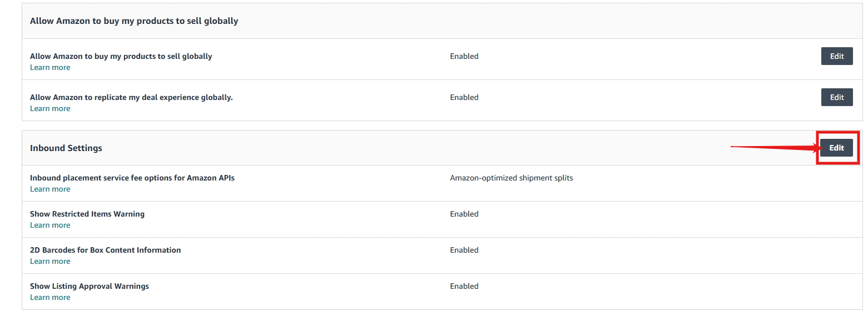Click the 2D Barcodes for Box Content label
This screenshot has width=868, height=316.
click(x=105, y=250)
